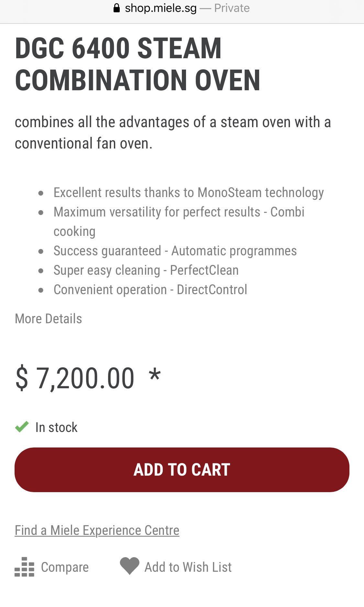364x607 pixels.
Task: Click the In stock status text
Action: point(56,427)
